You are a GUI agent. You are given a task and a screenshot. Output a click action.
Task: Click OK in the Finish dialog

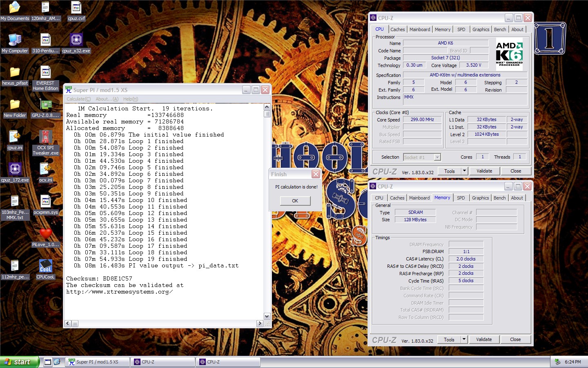[x=295, y=201]
